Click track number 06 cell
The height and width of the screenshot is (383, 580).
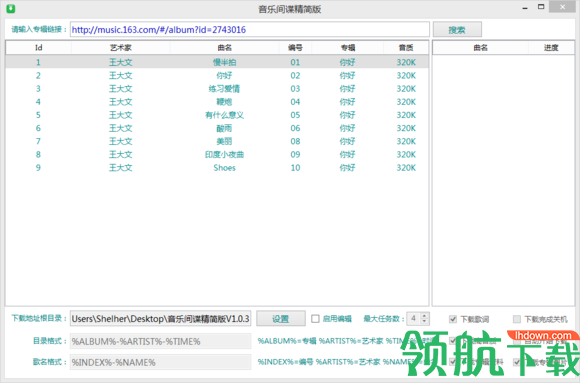click(295, 128)
